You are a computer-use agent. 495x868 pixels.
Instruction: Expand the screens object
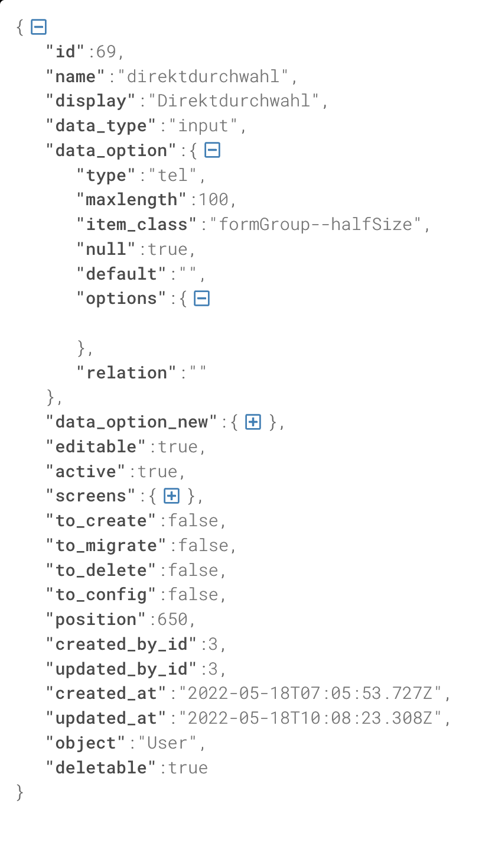coord(172,496)
